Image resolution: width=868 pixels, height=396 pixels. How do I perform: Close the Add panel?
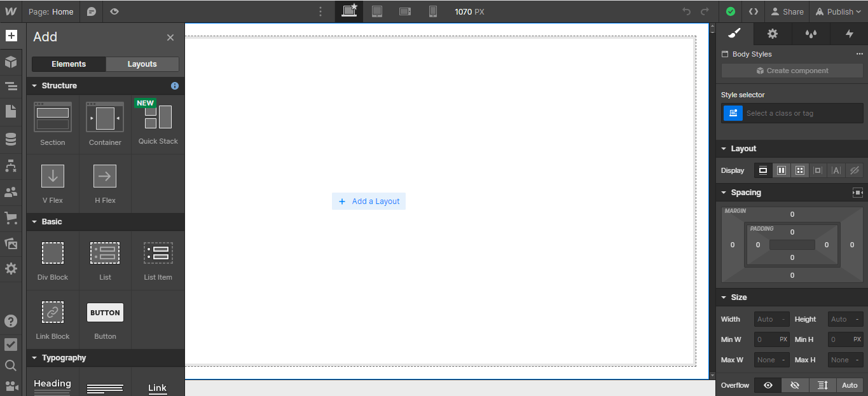(170, 38)
